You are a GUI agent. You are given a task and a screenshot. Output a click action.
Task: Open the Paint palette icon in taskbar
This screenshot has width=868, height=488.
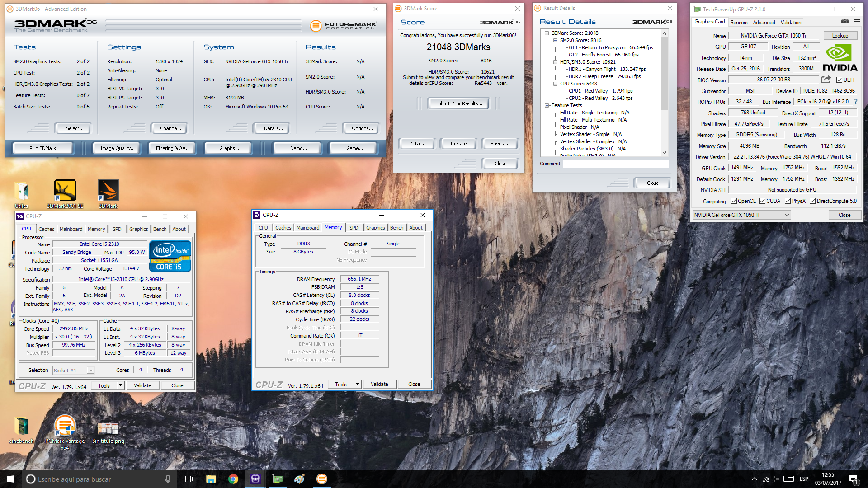tap(299, 479)
